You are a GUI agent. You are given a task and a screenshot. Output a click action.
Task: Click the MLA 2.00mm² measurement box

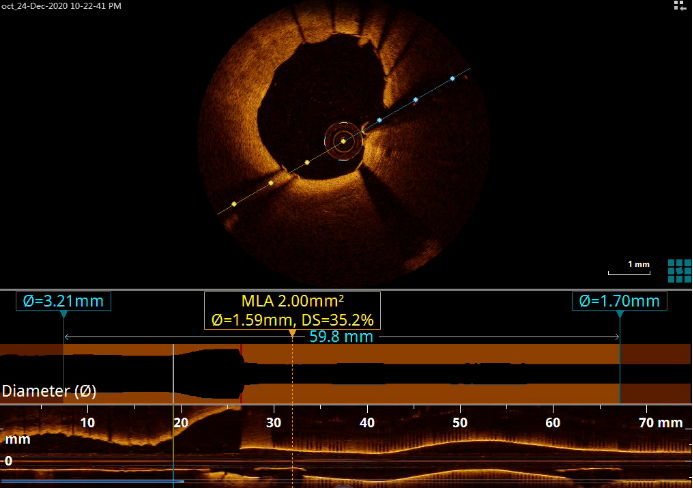pyautogui.click(x=292, y=310)
